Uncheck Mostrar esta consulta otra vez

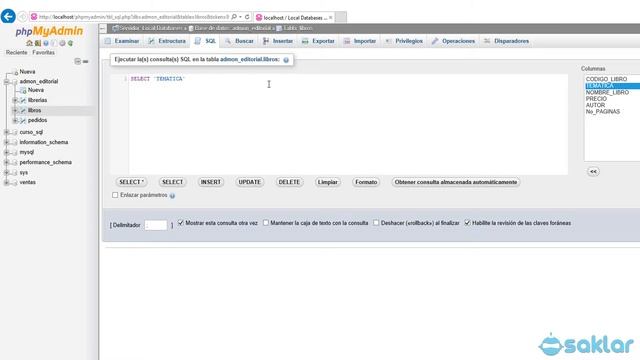(181, 223)
